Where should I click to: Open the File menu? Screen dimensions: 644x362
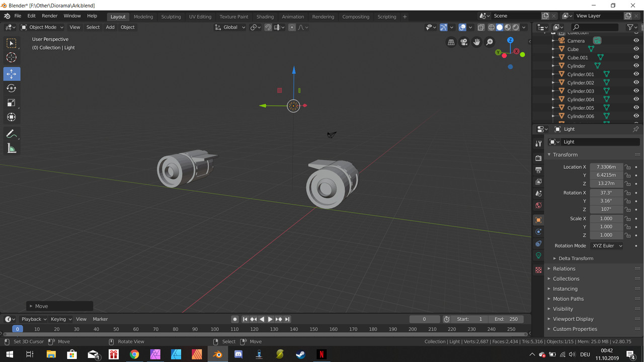(x=18, y=16)
